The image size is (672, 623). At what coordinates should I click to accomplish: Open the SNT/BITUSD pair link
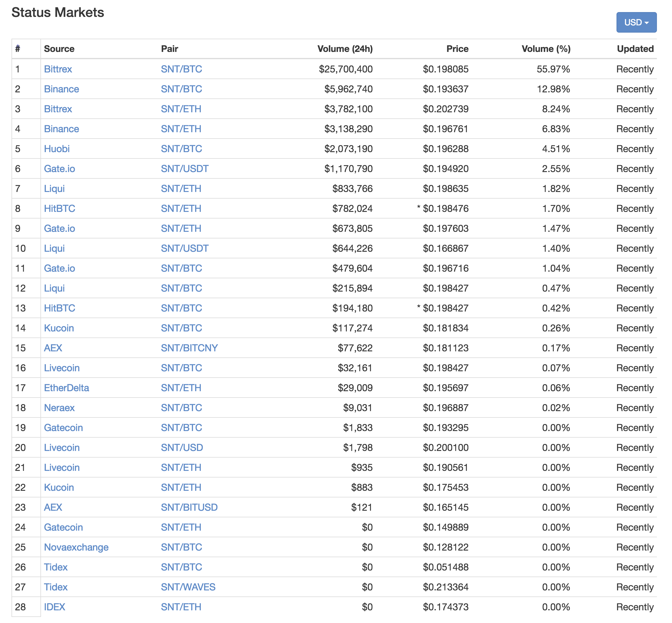[189, 507]
